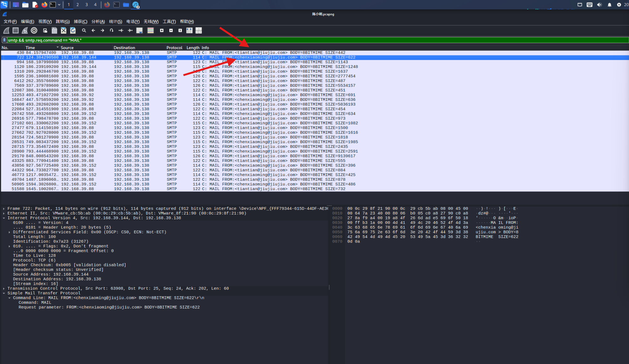Go to the previous packet in history
Viewport: 629px width, 364px height.
pyautogui.click(x=93, y=30)
